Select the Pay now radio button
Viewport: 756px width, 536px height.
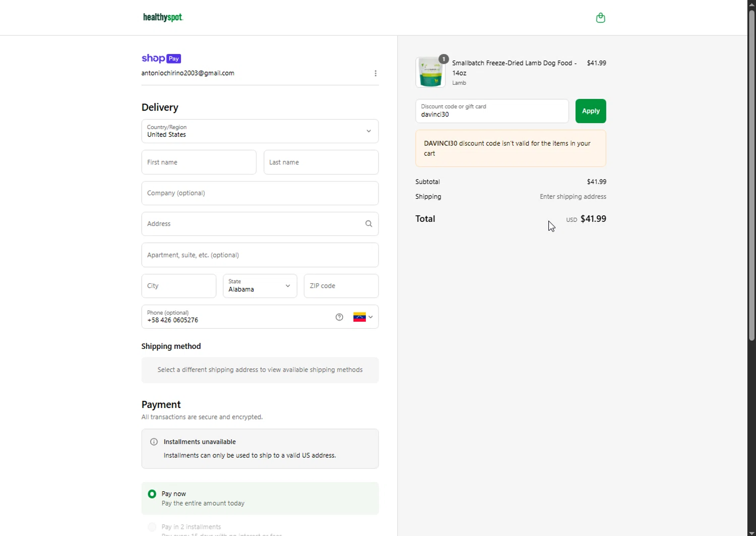tap(152, 494)
